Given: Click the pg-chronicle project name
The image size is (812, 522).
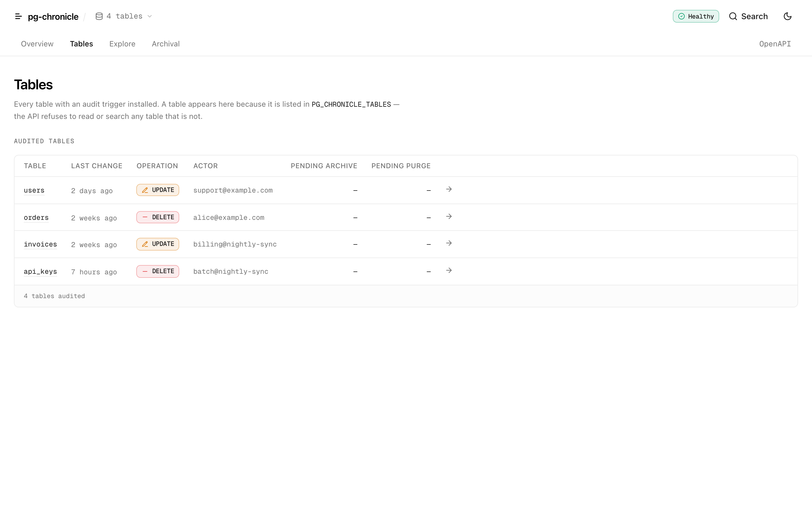Looking at the screenshot, I should (53, 16).
